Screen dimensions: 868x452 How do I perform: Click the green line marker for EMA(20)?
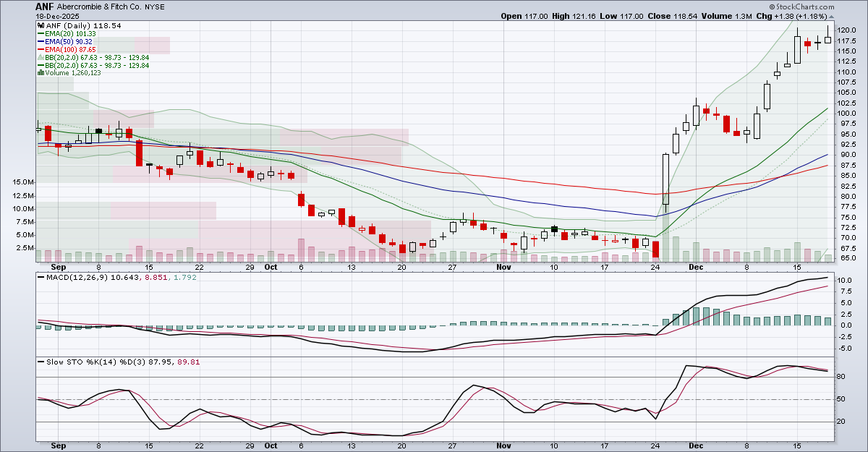(41, 33)
